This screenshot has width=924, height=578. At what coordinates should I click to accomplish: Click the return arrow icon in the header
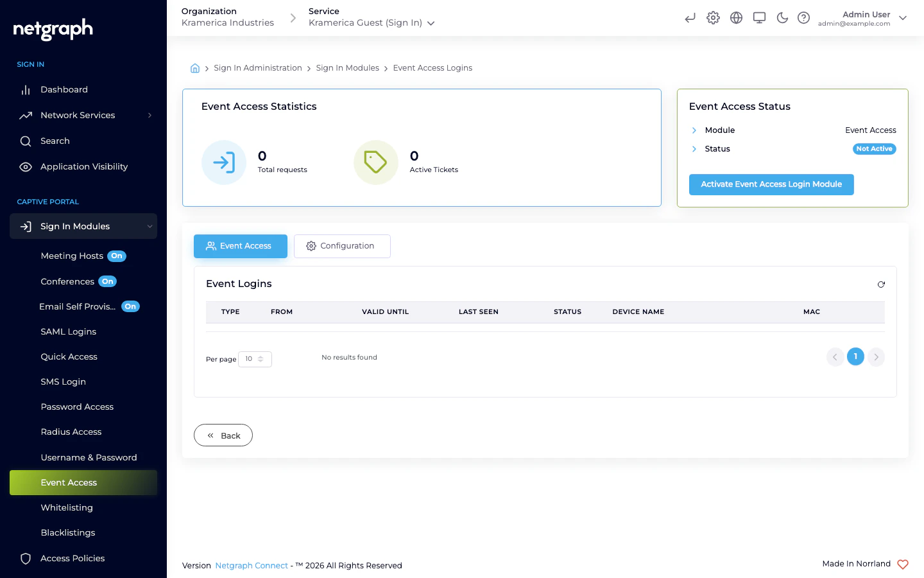690,18
